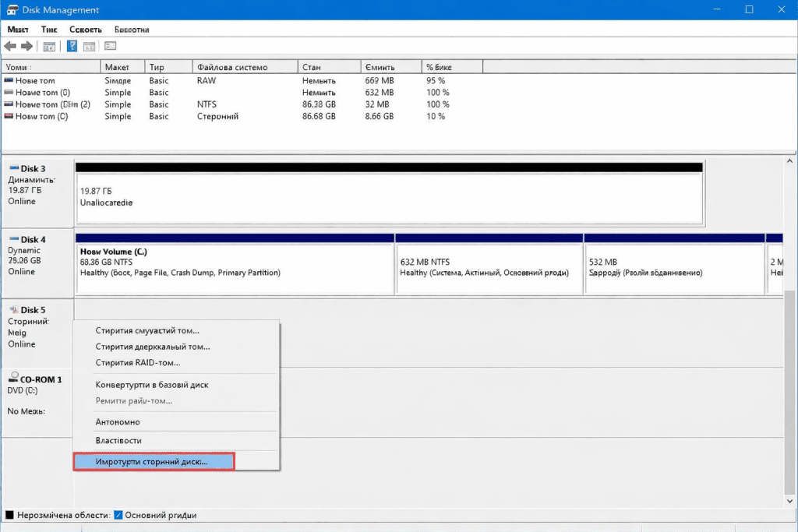Choose Конвертурти в базовій диск option
Image resolution: width=798 pixels, height=532 pixels.
click(x=151, y=385)
